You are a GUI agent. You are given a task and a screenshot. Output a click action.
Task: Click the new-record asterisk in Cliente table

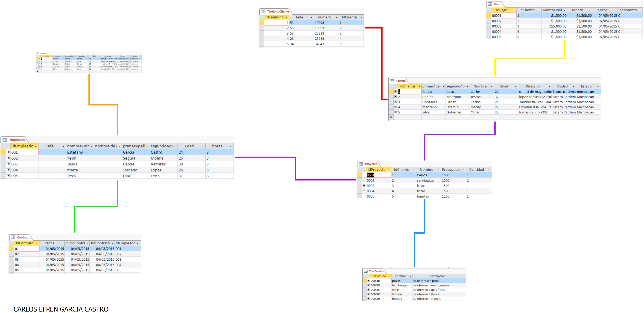pyautogui.click(x=391, y=117)
